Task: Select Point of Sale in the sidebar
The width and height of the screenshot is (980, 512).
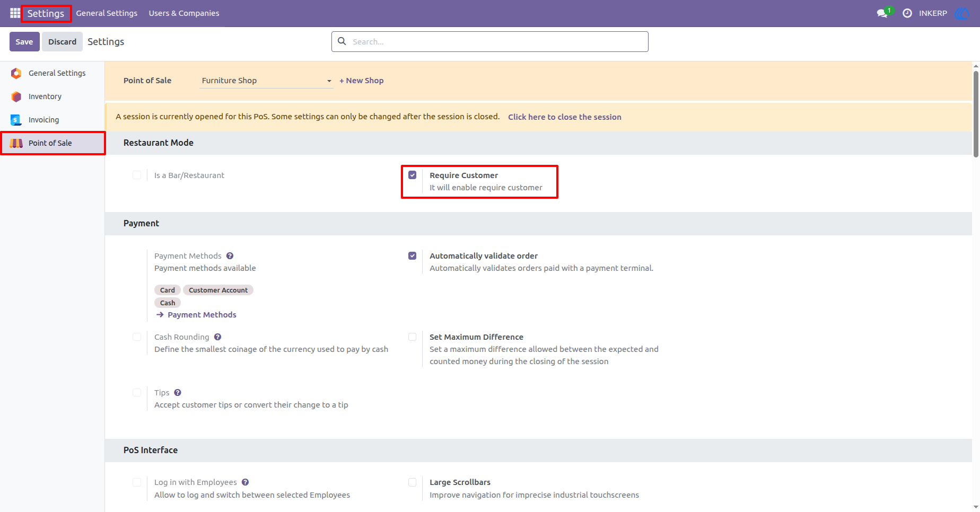Action: click(52, 143)
